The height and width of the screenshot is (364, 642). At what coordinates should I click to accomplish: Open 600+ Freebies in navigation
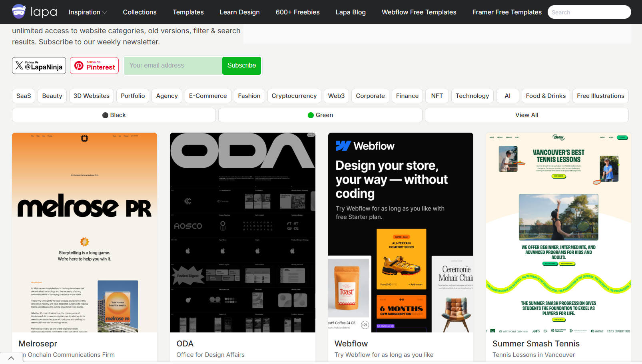297,12
